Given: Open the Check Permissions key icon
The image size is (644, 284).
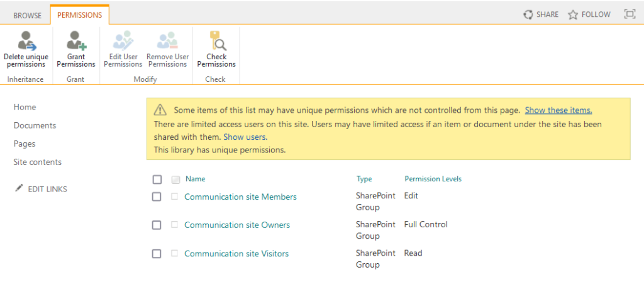Looking at the screenshot, I should coord(217,41).
